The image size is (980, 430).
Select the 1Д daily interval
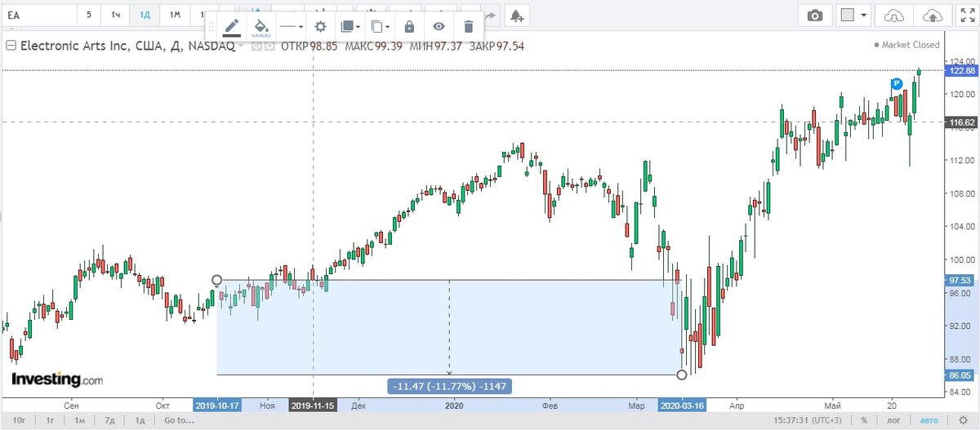[x=145, y=15]
